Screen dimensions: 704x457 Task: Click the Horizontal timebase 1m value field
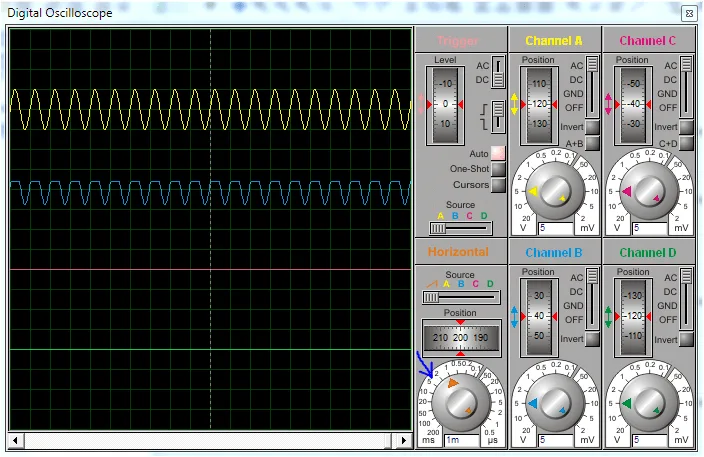462,440
